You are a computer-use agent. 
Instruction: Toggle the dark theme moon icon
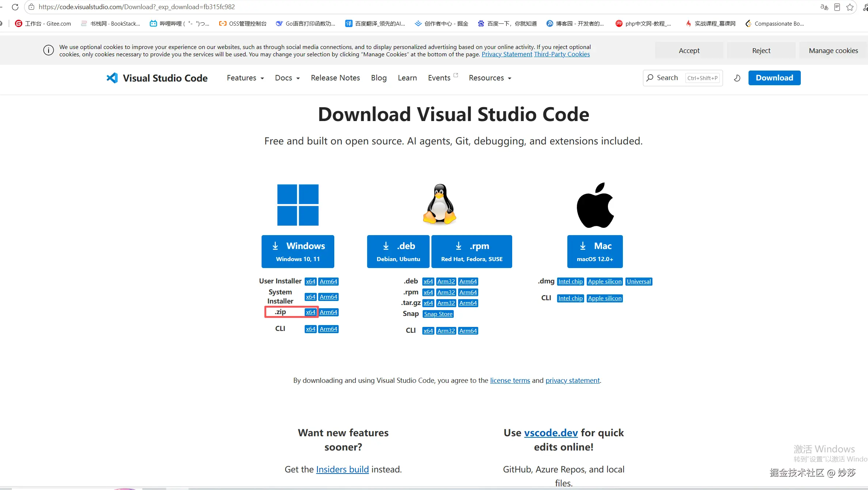pos(737,78)
